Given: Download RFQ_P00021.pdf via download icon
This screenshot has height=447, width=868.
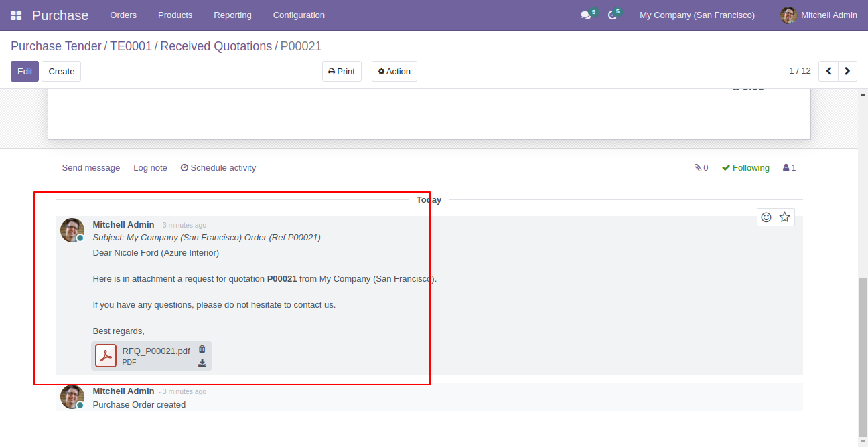Looking at the screenshot, I should (202, 363).
